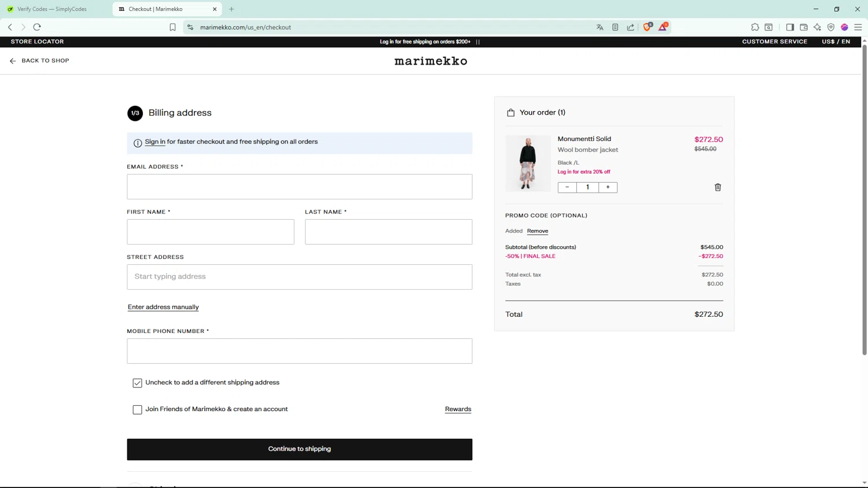Open the browser hamburger menu
868x488 pixels.
858,27
